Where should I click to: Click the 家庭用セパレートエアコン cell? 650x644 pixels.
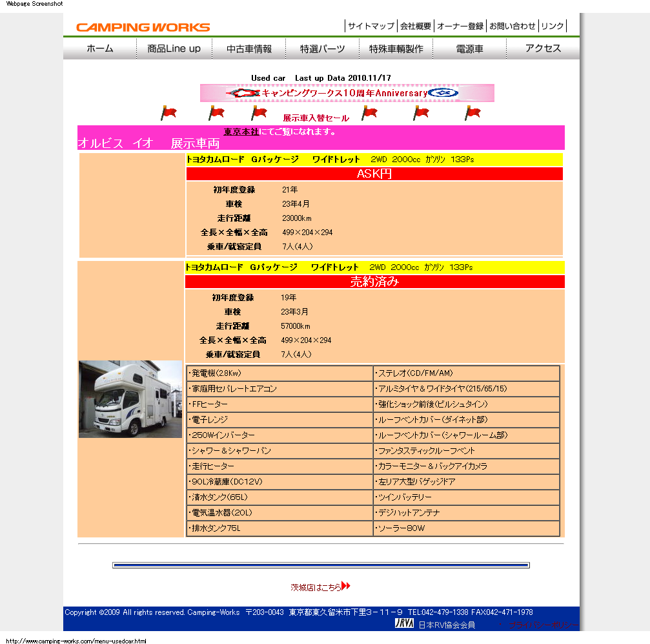(x=279, y=389)
